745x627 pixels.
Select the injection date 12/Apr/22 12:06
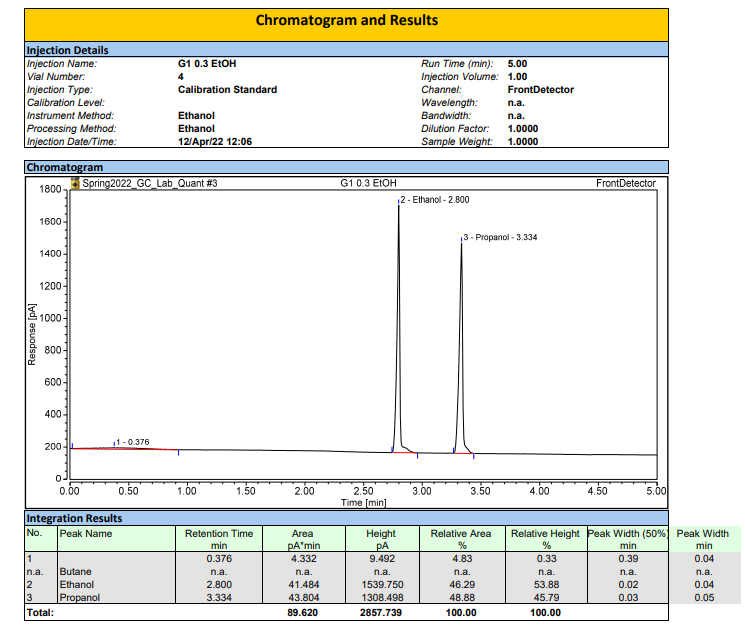tap(214, 141)
